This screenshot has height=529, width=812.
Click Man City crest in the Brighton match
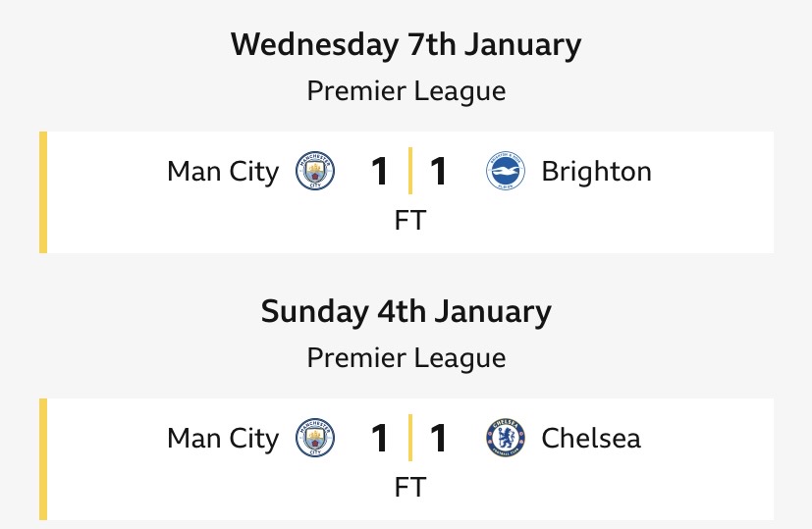pyautogui.click(x=315, y=172)
